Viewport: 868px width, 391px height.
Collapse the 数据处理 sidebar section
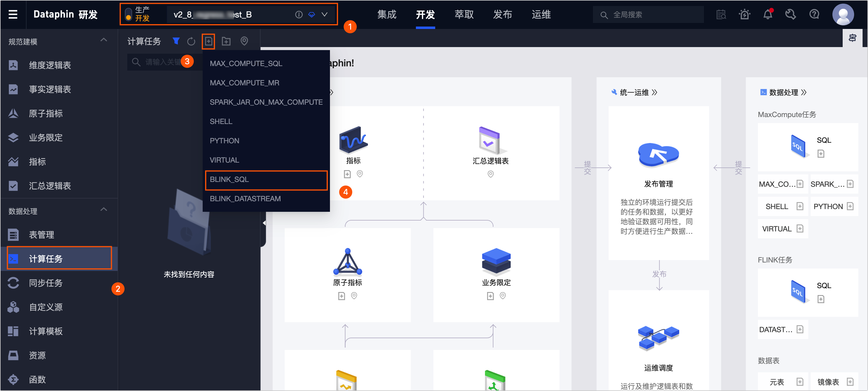104,210
